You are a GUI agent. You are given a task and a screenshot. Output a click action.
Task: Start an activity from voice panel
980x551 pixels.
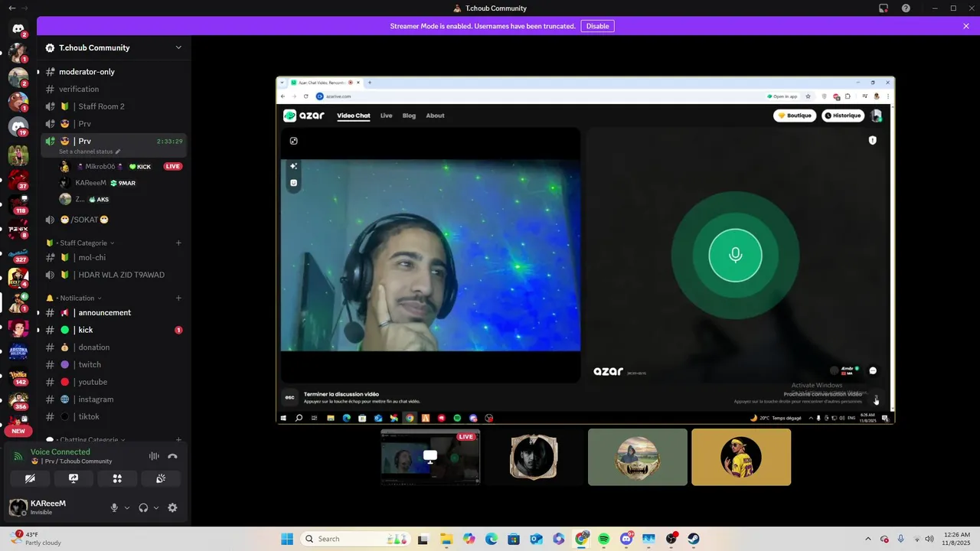click(117, 478)
